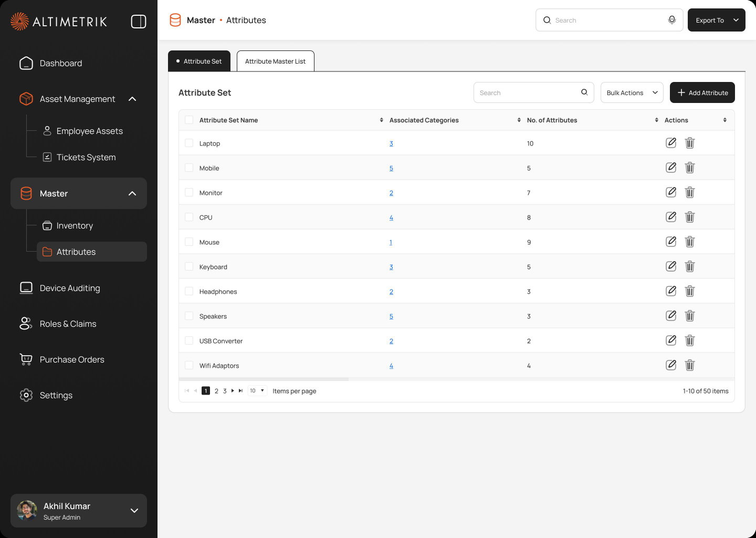Edit the Laptop attribute set
The height and width of the screenshot is (538, 756).
671,143
